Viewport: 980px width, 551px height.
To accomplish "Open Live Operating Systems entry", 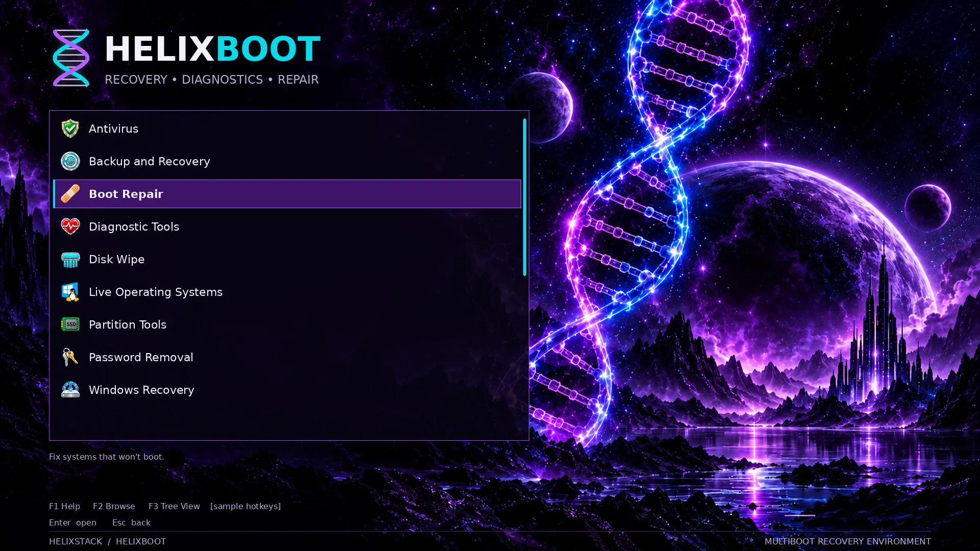I will [x=287, y=292].
